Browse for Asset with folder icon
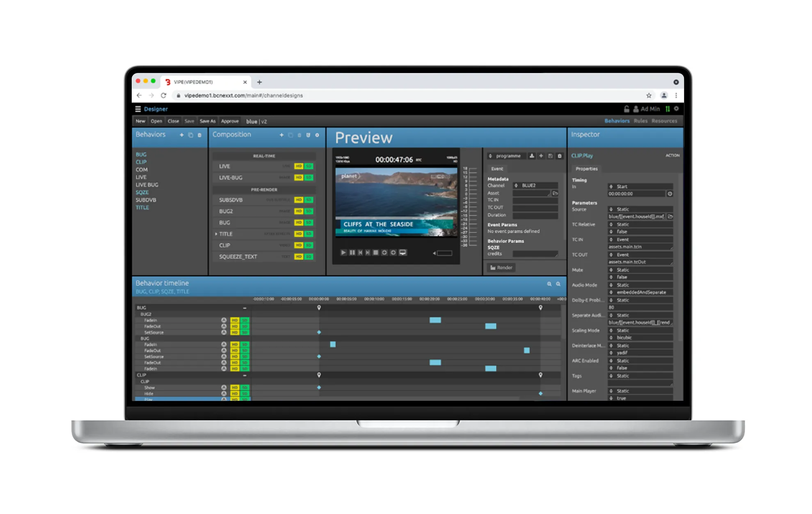This screenshot has width=812, height=514. pyautogui.click(x=555, y=193)
